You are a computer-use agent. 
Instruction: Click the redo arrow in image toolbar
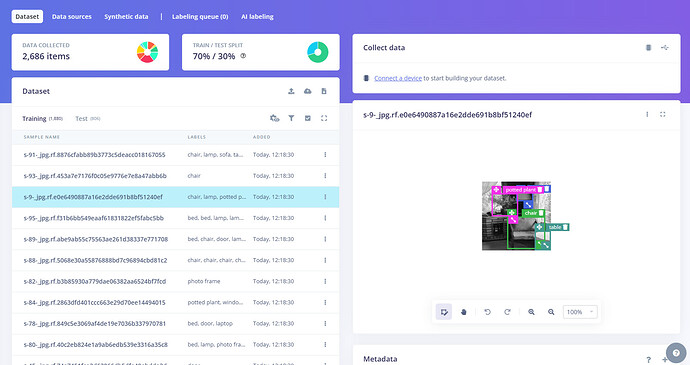(x=507, y=312)
